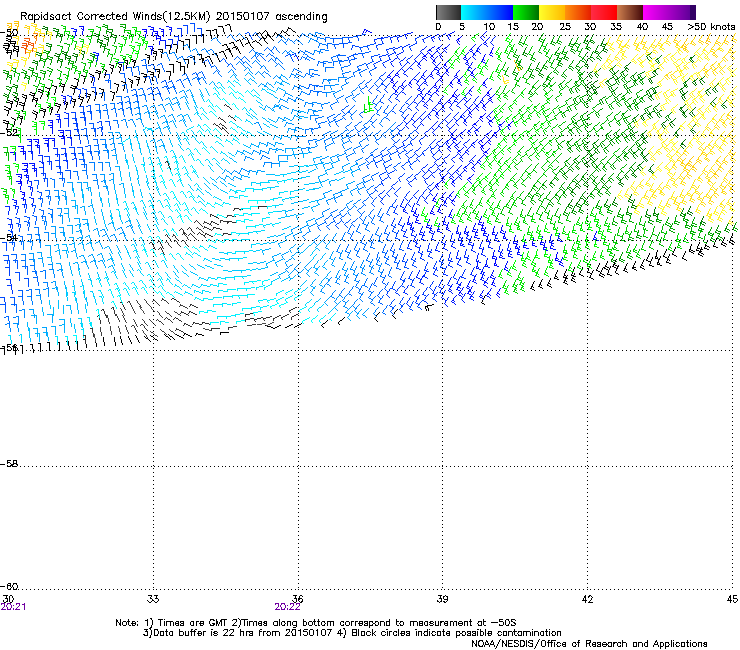This screenshot has width=740, height=650.
Task: Click the legend scale label '25'
Action: click(x=565, y=27)
